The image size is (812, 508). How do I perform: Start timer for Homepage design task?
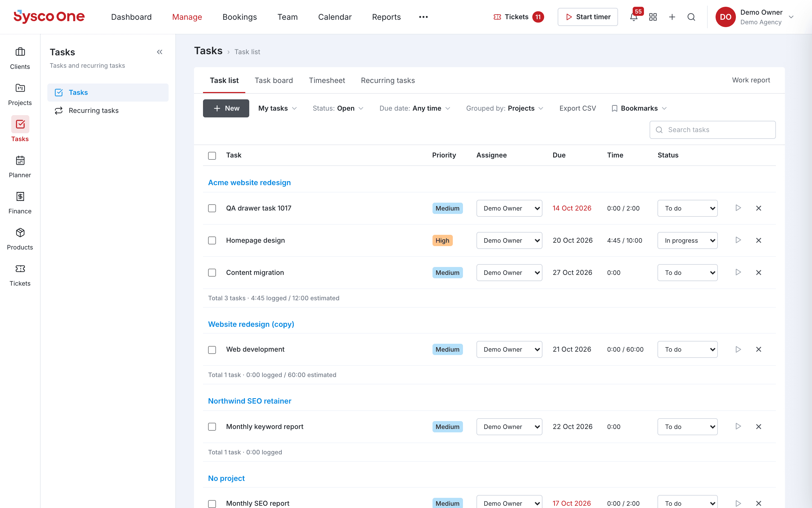point(738,240)
